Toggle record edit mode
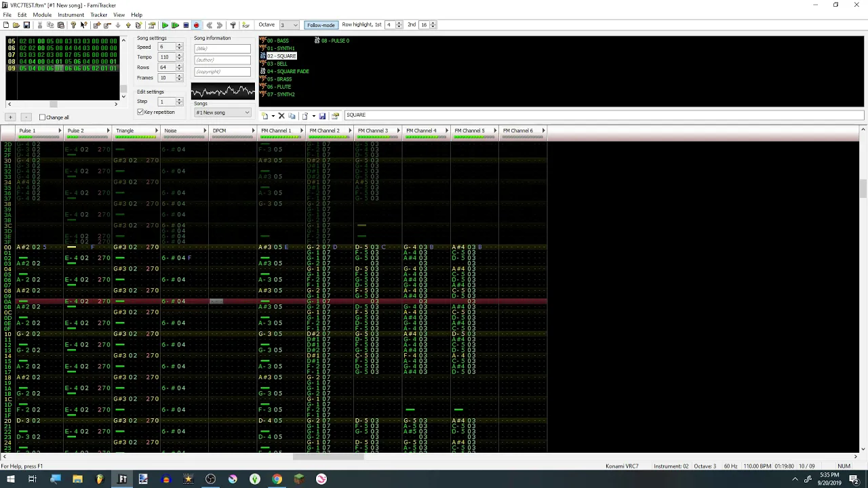This screenshot has width=868, height=488. click(x=197, y=25)
